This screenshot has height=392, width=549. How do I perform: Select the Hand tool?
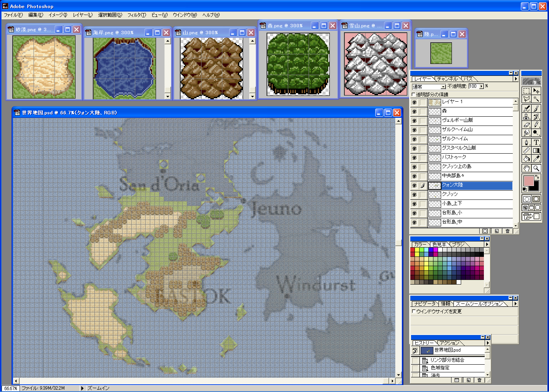(x=527, y=168)
